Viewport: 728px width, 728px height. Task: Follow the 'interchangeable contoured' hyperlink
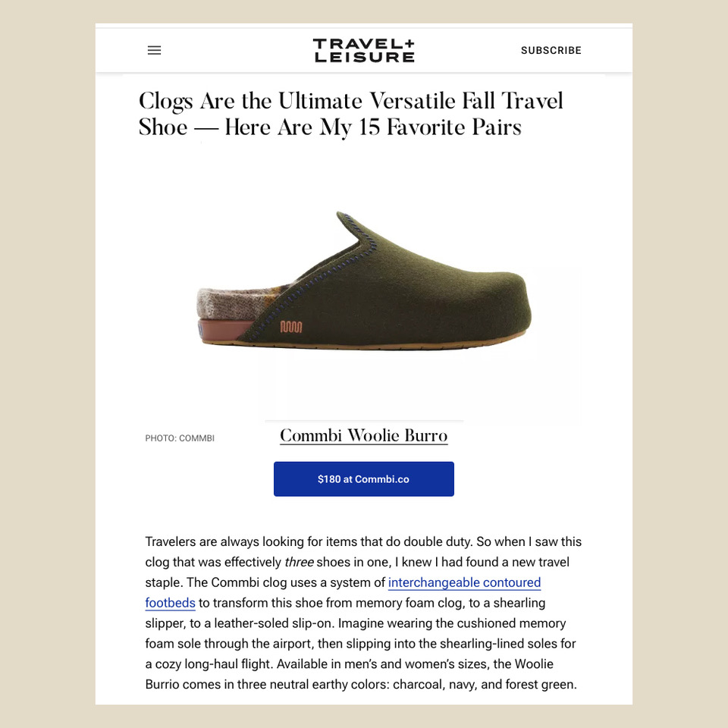(x=464, y=582)
